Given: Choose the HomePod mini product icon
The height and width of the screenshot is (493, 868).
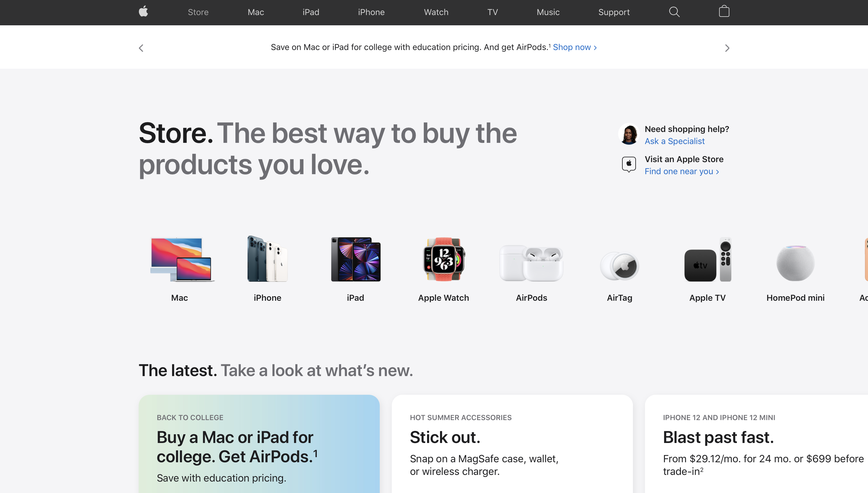Looking at the screenshot, I should click(x=795, y=263).
